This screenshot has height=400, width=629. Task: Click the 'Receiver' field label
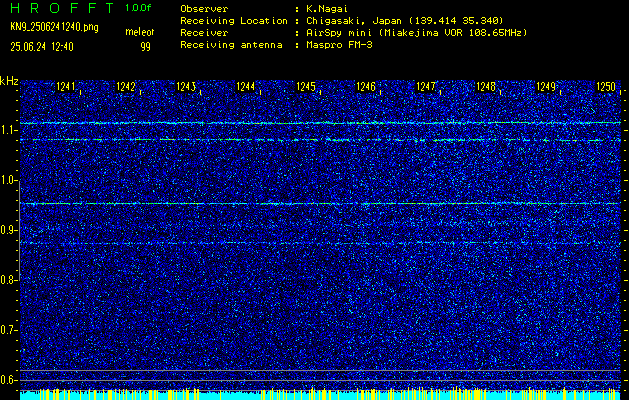(204, 33)
